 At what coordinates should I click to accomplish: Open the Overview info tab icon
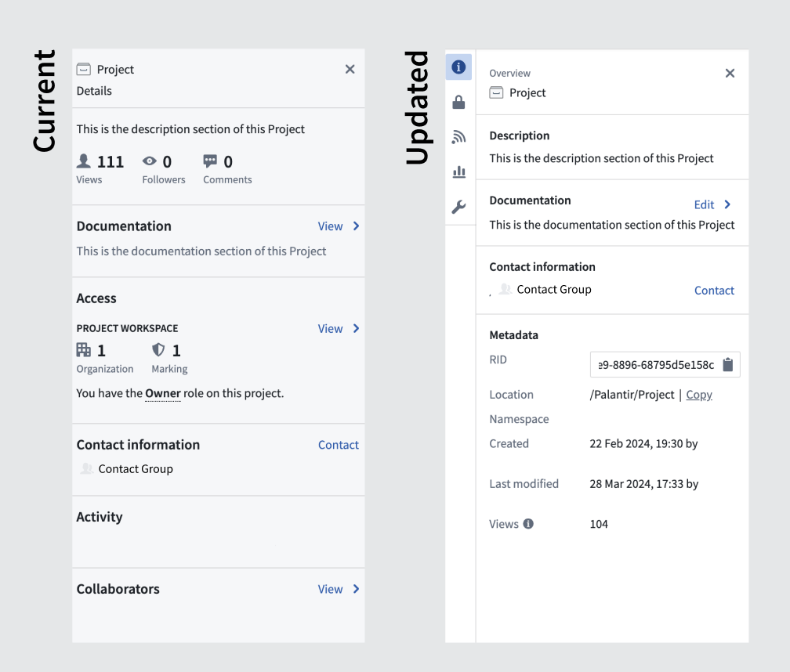coord(458,67)
